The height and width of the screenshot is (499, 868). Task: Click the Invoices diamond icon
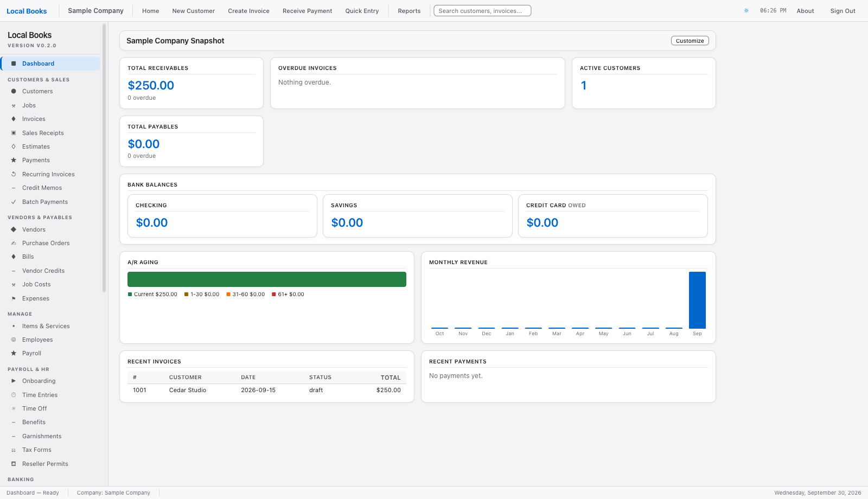[x=14, y=119]
